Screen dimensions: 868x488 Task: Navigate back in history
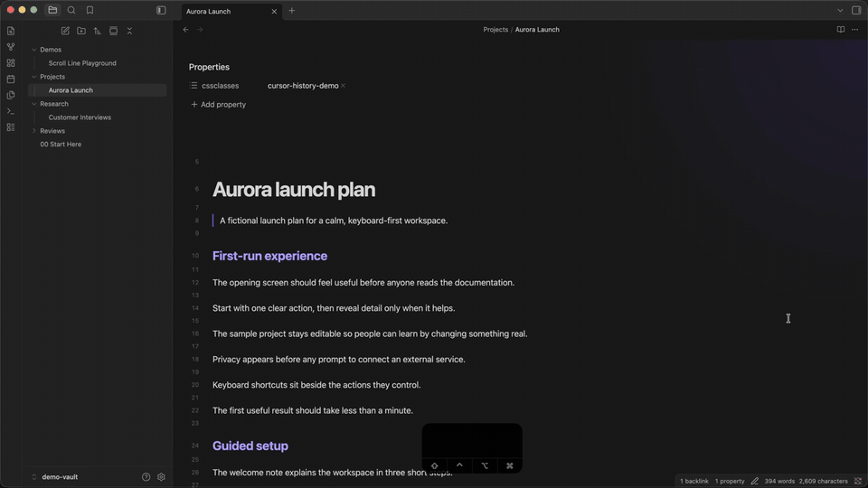tap(186, 30)
